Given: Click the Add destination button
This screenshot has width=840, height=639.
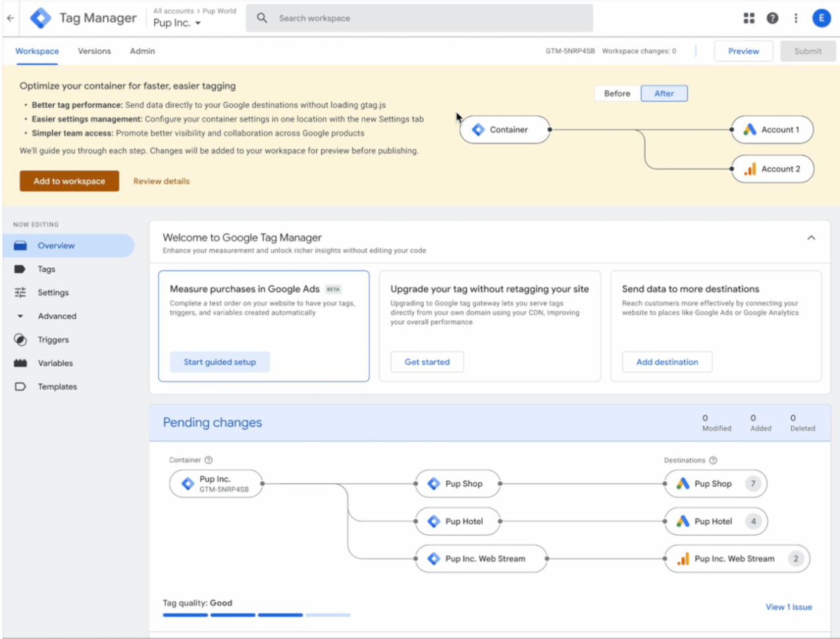Looking at the screenshot, I should [x=667, y=362].
